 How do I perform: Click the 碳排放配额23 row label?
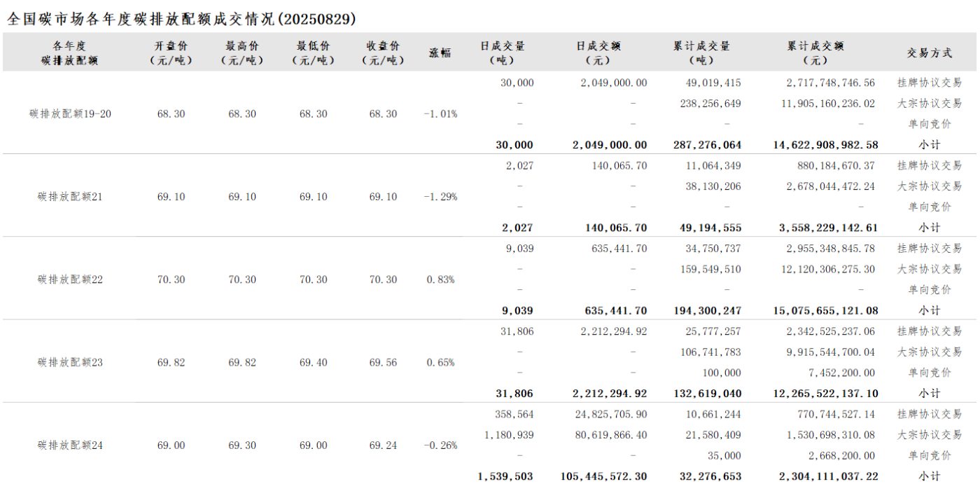70,362
